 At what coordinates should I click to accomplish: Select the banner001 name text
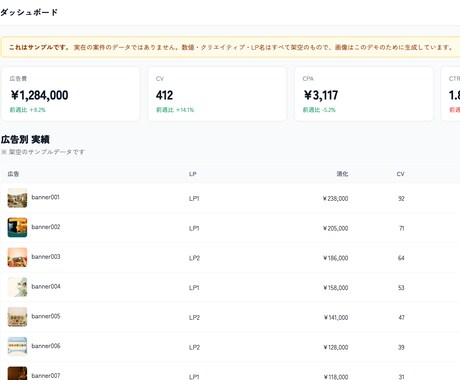coord(45,197)
